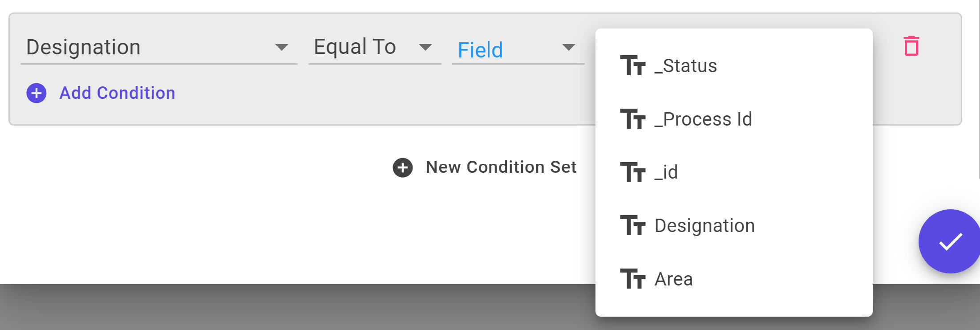Screen dimensions: 980x330
Task: Click text-type icon next to _id
Action: (632, 172)
